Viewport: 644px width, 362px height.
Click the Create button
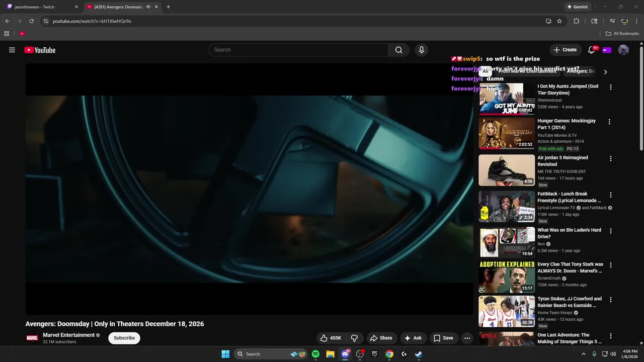(565, 50)
